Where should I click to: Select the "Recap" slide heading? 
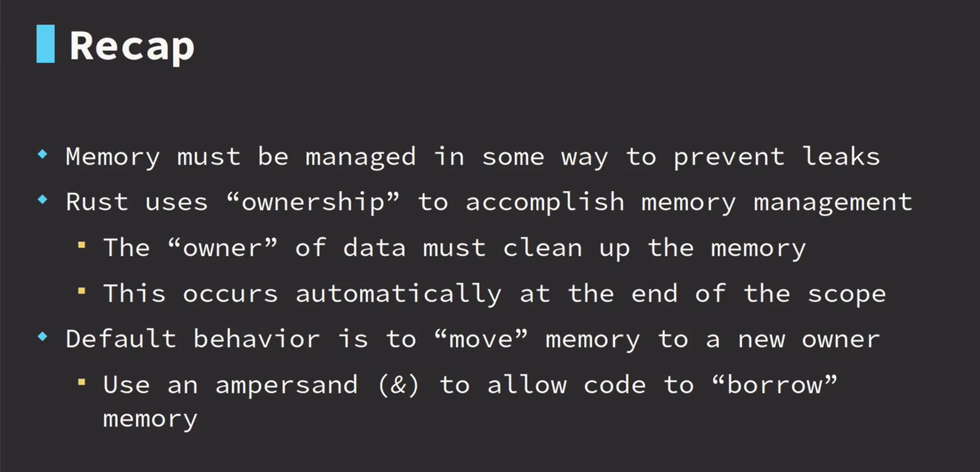point(132,46)
